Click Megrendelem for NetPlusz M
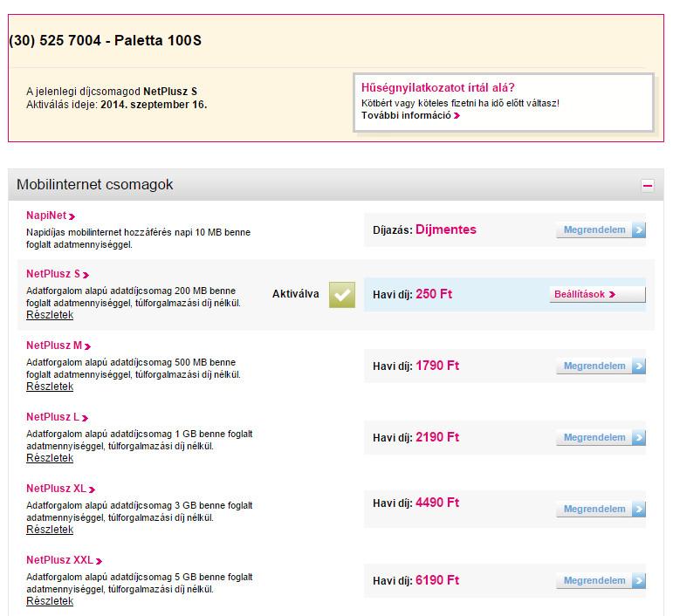This screenshot has height=616, width=673. coord(601,366)
